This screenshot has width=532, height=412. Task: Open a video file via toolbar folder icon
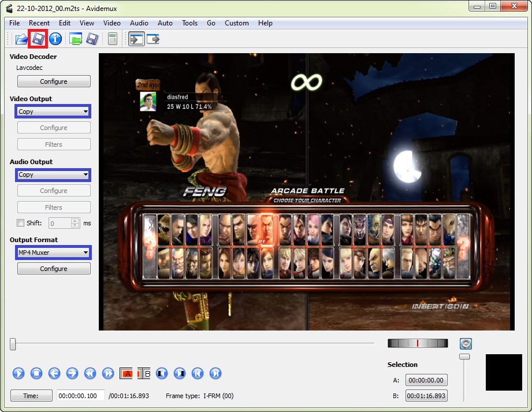21,39
